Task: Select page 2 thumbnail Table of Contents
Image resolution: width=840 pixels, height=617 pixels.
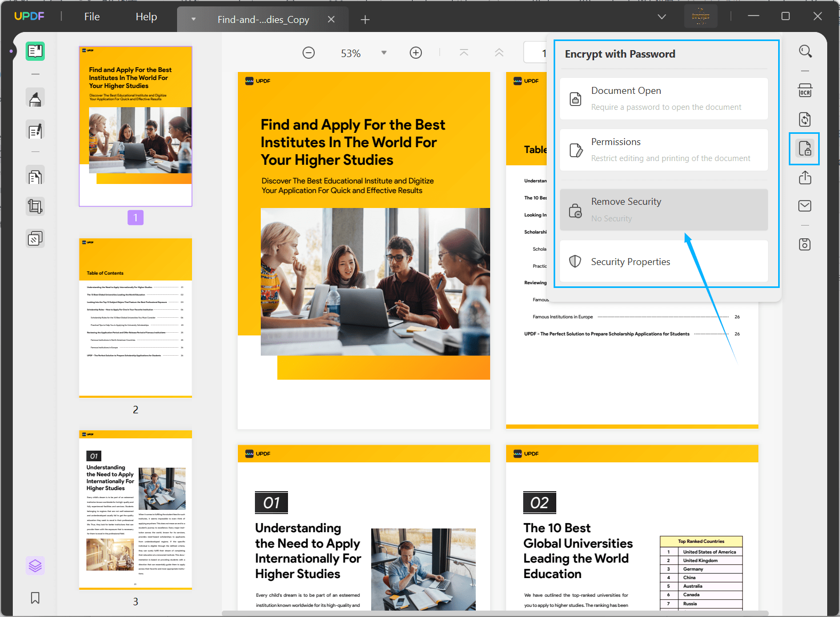Action: [x=135, y=318]
